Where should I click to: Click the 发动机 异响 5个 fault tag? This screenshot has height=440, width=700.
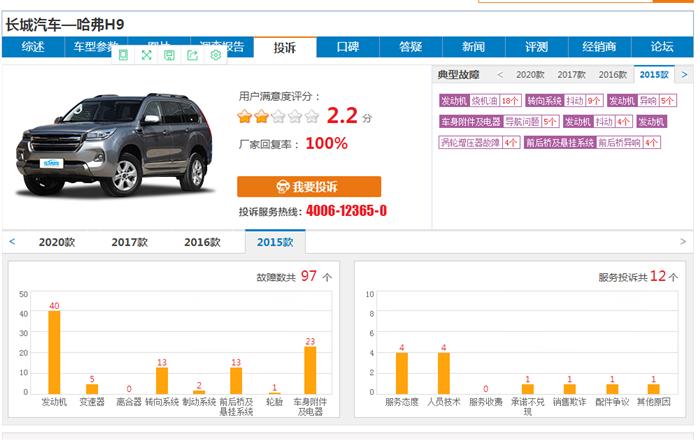pyautogui.click(x=642, y=101)
